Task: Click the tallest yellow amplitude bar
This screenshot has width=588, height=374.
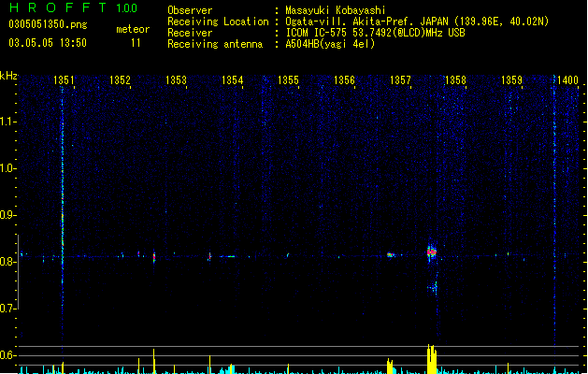Action: coord(432,359)
